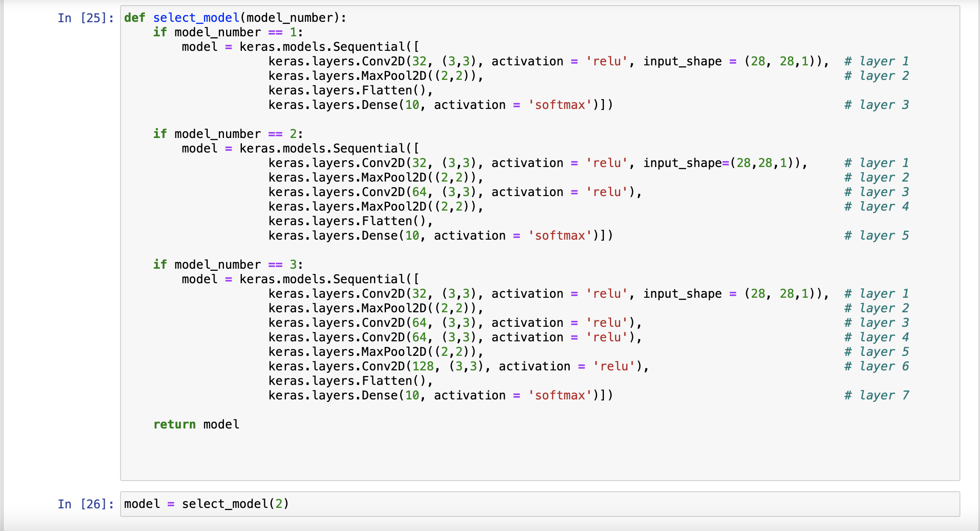
Task: Click the argument 2 in select_model(2)
Action: click(x=279, y=504)
